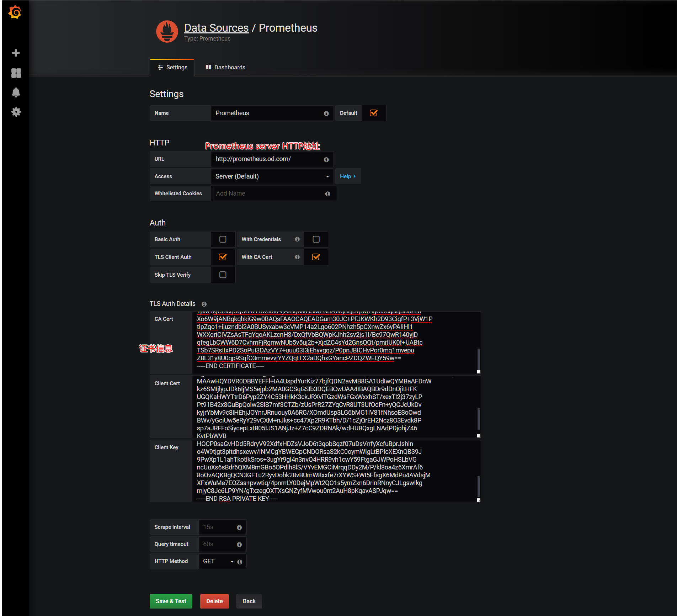677x616 pixels.
Task: Click the 'Query timeout' label
Action: click(171, 544)
